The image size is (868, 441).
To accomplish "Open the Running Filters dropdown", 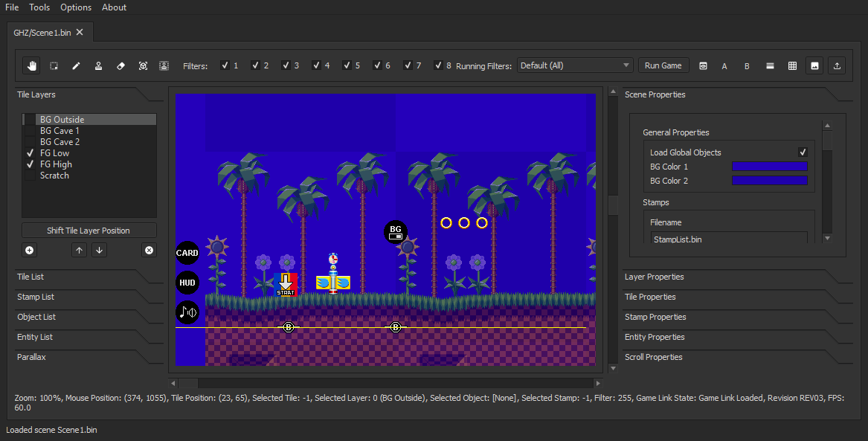I will [x=575, y=65].
